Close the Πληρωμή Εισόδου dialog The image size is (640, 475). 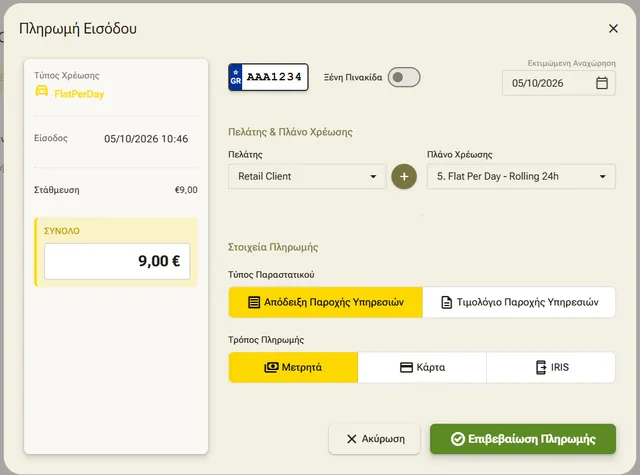tap(613, 29)
